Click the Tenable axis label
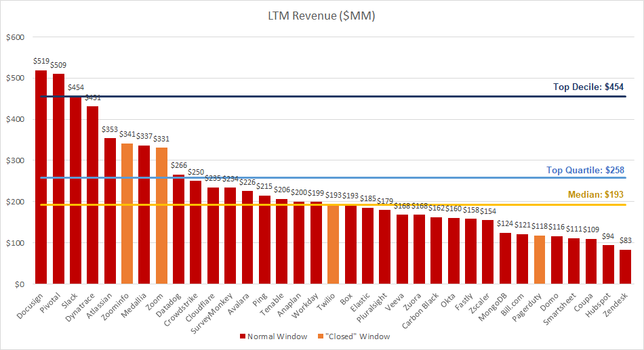The height and width of the screenshot is (350, 644). coord(273,304)
